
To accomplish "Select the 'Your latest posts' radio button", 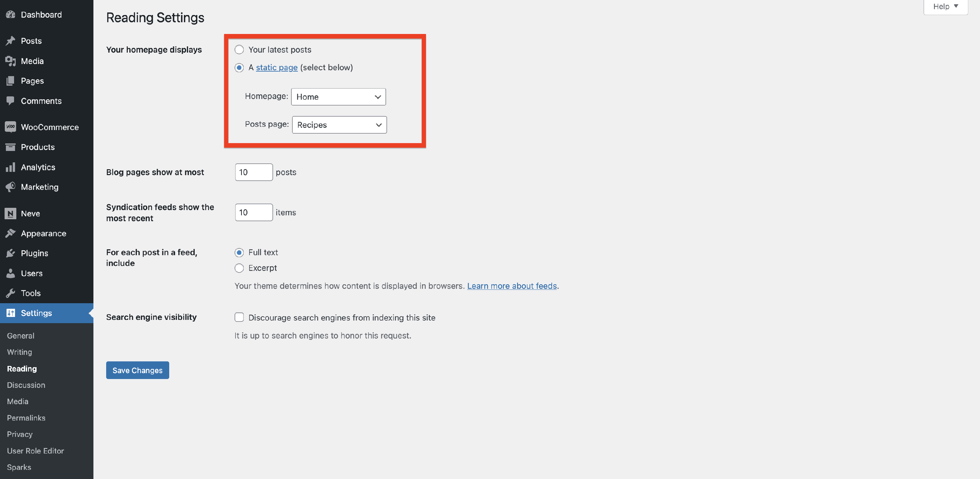I will pos(239,50).
